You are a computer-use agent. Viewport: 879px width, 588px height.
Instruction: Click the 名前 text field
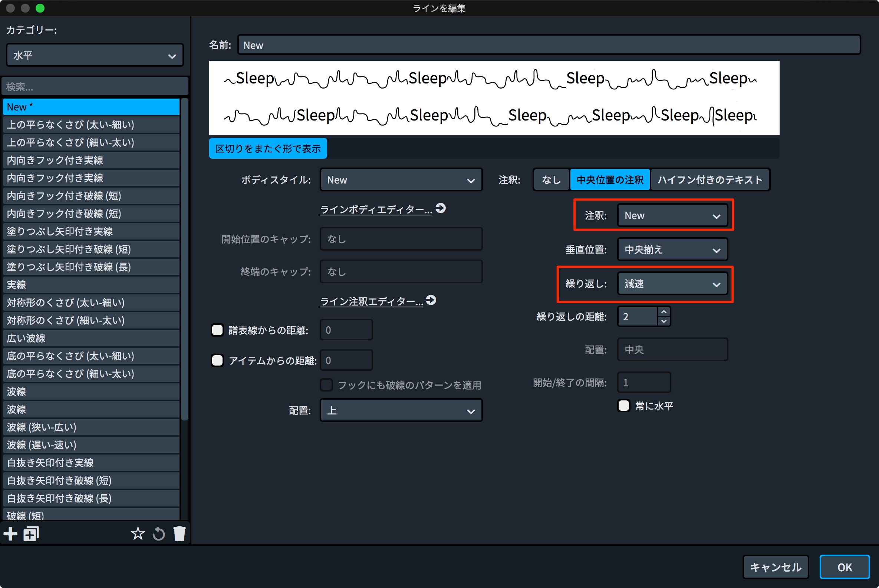point(549,45)
